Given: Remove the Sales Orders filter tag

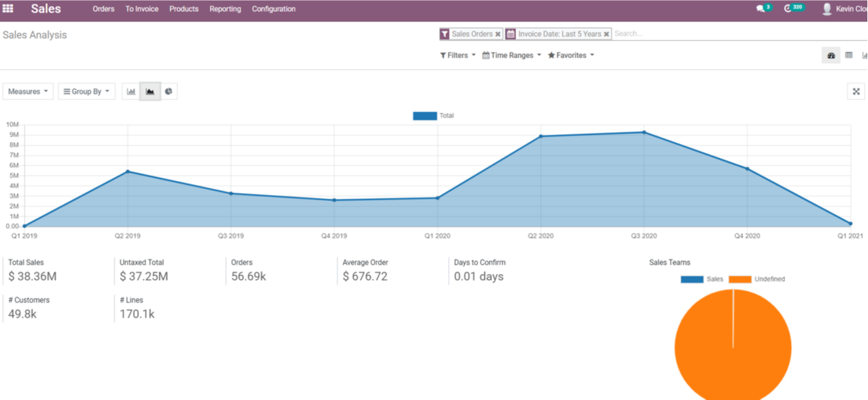Looking at the screenshot, I should 498,34.
